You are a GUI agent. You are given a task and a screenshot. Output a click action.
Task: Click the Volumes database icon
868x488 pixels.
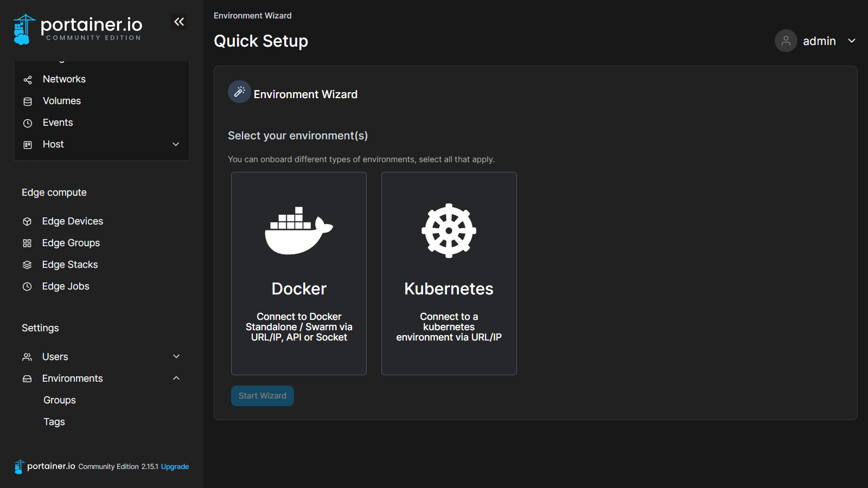(28, 101)
